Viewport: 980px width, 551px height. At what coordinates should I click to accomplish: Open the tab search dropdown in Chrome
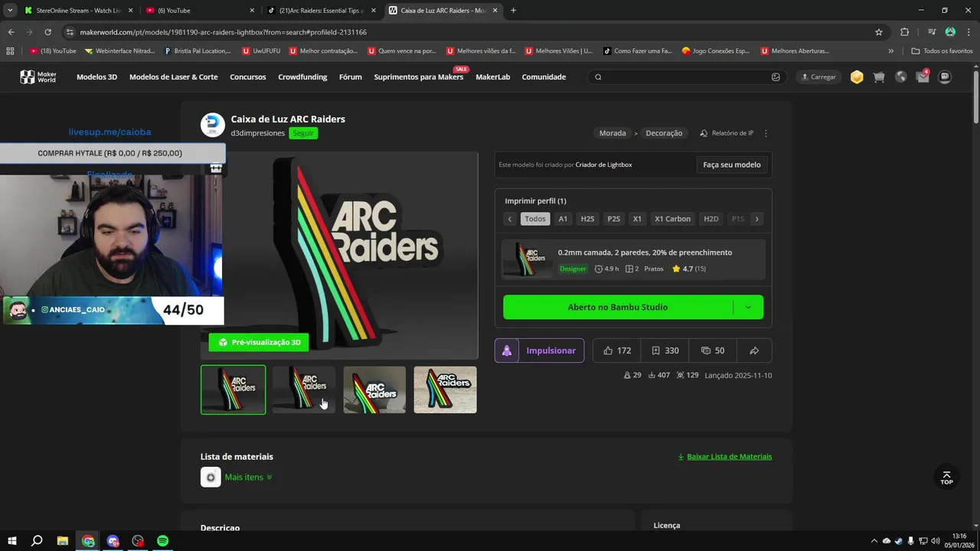(x=10, y=10)
